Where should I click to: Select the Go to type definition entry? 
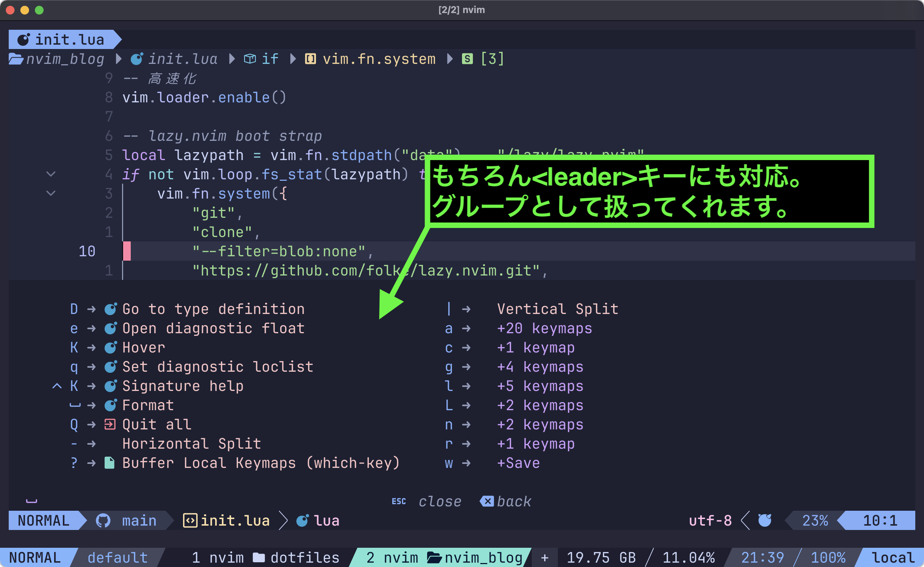point(213,309)
